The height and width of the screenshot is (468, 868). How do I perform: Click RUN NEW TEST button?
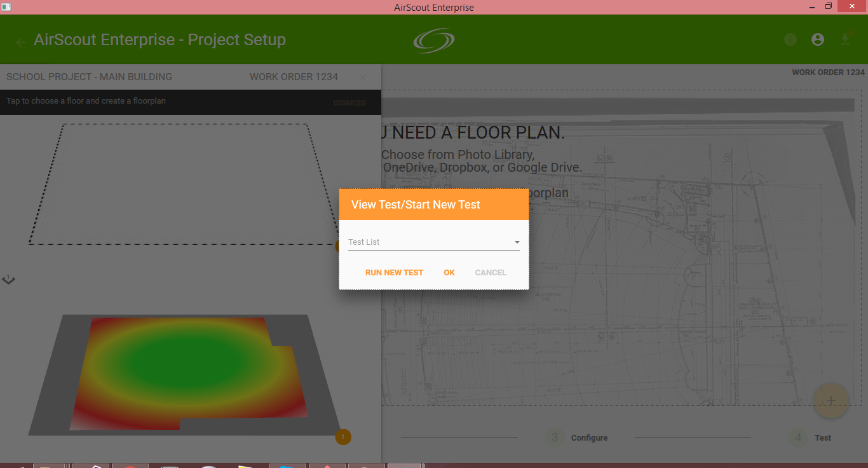[x=394, y=272]
